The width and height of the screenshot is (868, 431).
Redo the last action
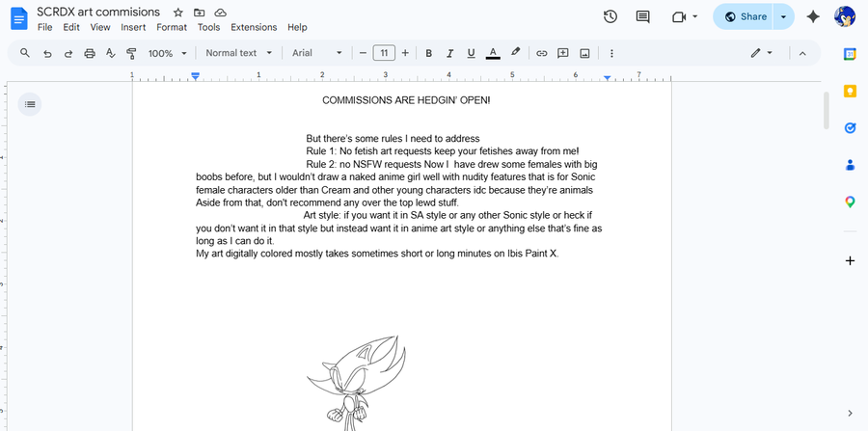(68, 53)
